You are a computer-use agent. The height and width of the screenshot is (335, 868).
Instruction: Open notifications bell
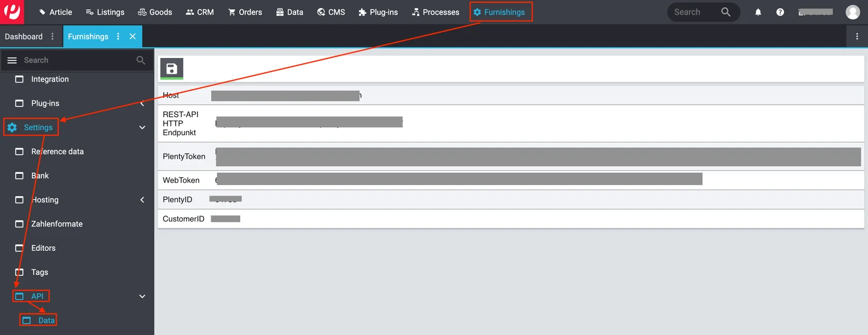point(758,12)
